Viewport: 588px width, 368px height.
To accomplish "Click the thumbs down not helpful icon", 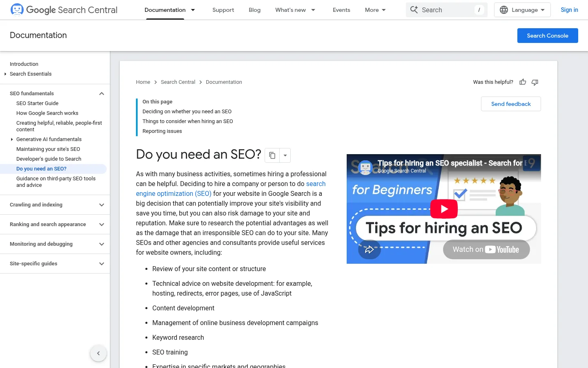I will (x=535, y=82).
